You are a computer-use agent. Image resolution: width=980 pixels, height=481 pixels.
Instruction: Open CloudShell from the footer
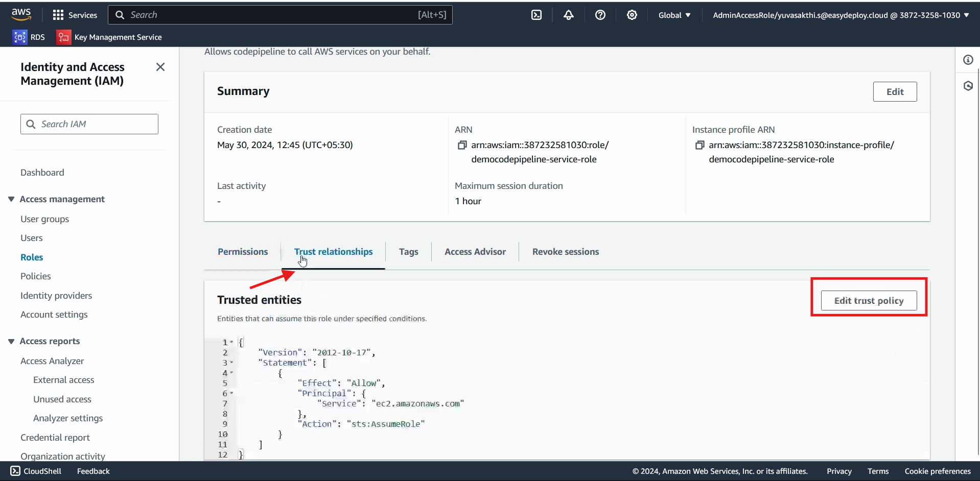[x=36, y=471]
